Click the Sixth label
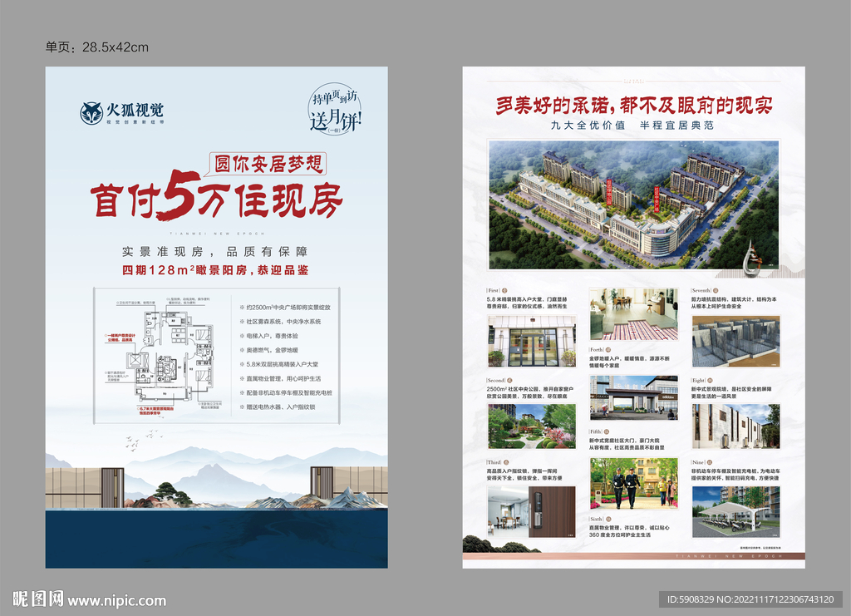The height and width of the screenshot is (616, 851). pos(597,520)
